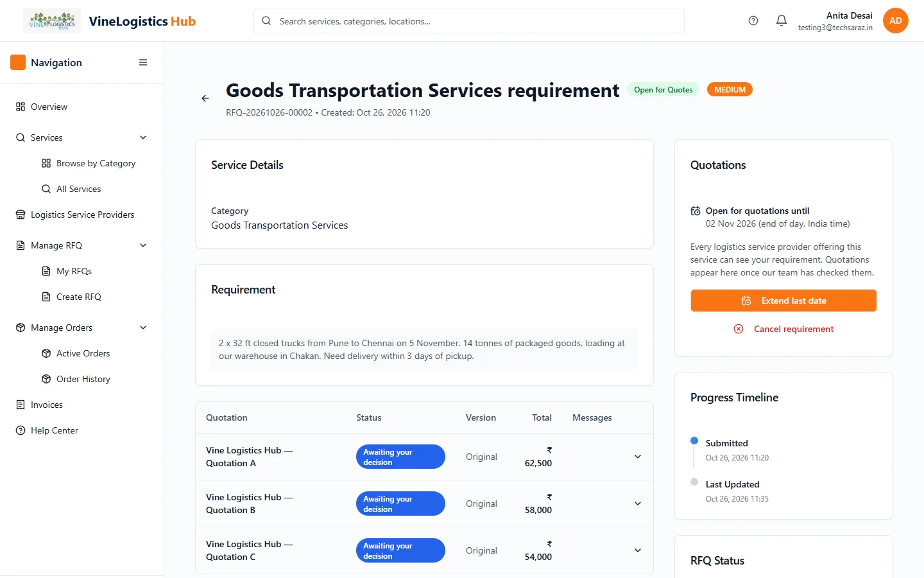This screenshot has width=924, height=578.
Task: Click the Submitted timeline blue dot
Action: point(694,441)
